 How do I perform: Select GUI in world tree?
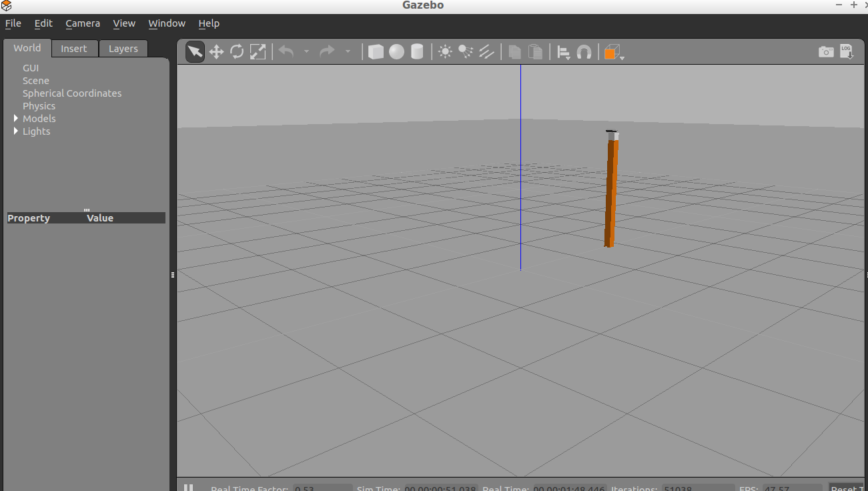click(x=31, y=68)
